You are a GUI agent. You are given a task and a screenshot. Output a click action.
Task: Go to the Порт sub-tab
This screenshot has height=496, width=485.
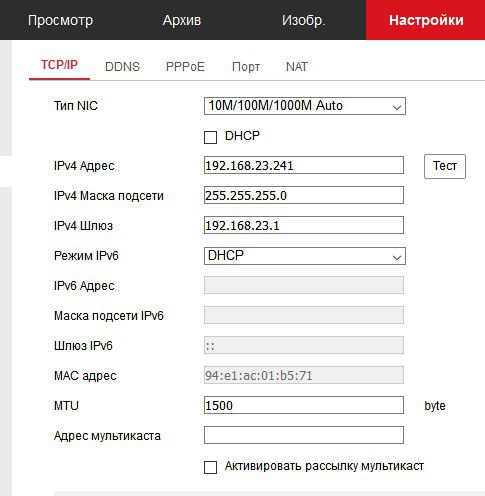coord(246,67)
